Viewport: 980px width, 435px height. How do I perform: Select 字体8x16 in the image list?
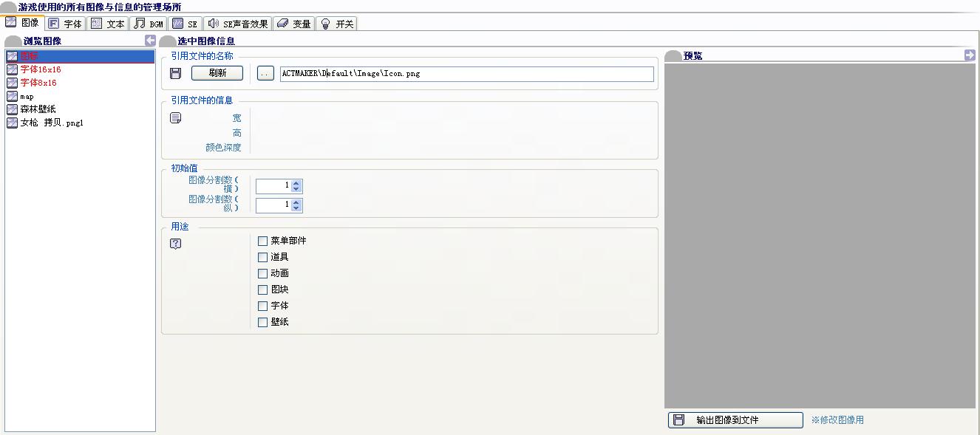tap(80, 83)
